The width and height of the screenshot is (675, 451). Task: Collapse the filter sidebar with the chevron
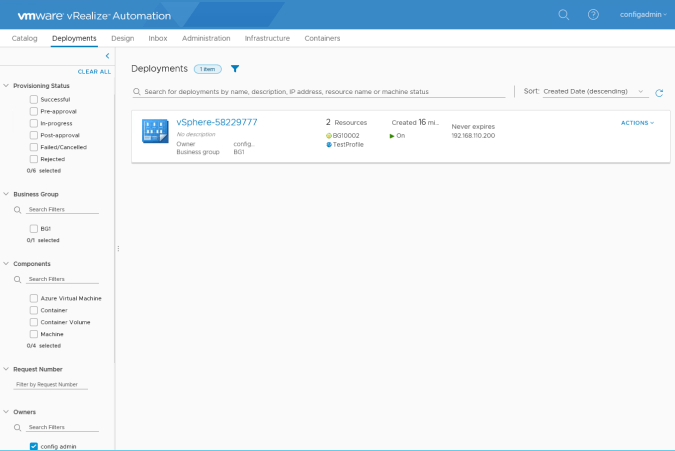click(x=108, y=56)
